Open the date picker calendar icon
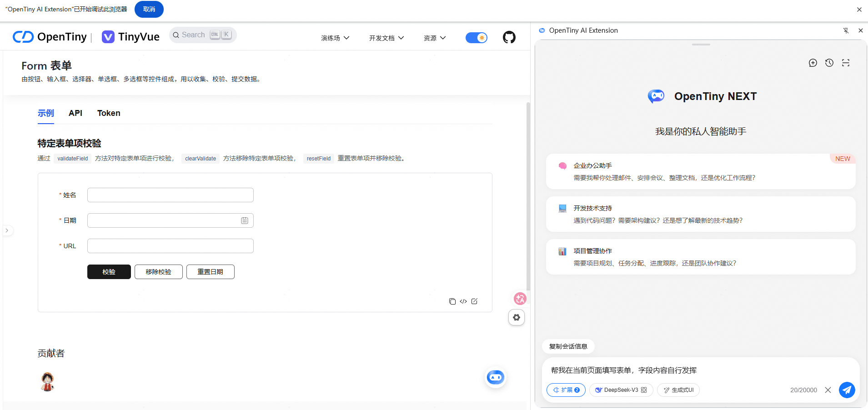 click(245, 220)
